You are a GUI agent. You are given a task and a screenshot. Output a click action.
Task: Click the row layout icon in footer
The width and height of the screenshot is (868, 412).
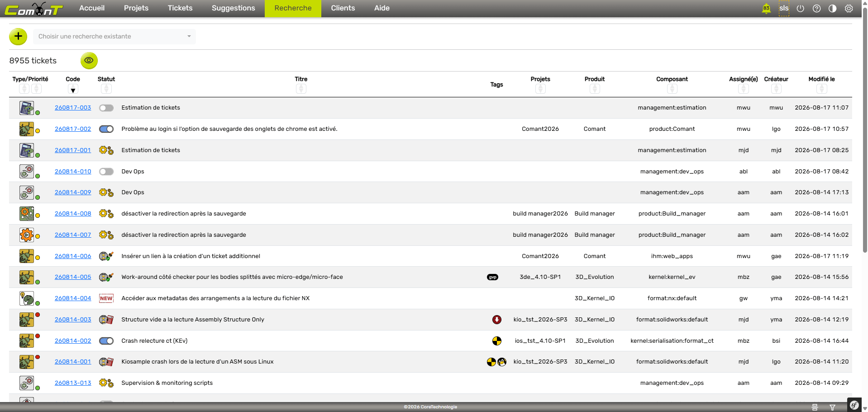(x=815, y=407)
